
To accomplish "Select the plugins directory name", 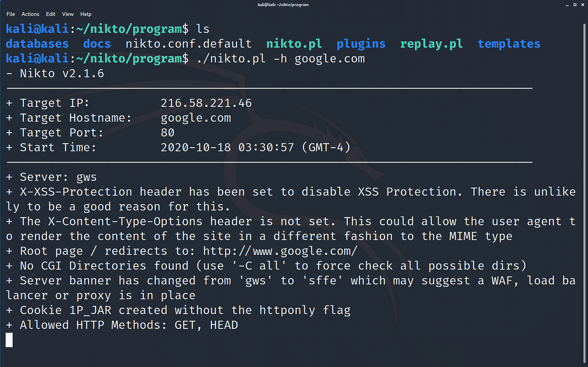I will (x=361, y=43).
